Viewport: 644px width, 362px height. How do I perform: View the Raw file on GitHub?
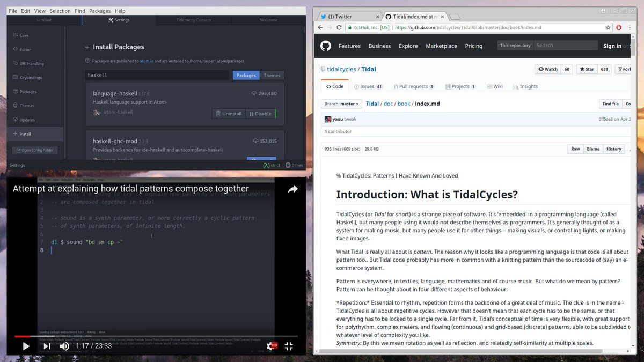click(575, 149)
